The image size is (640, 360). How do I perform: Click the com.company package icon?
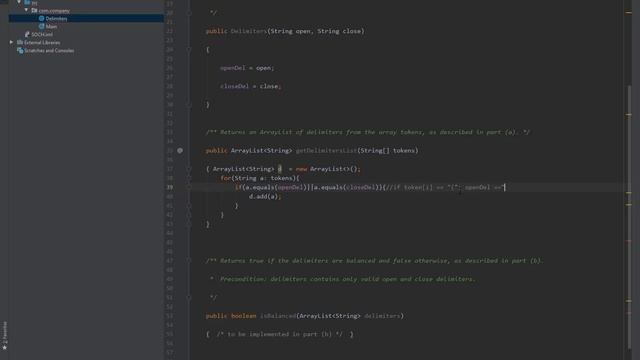tap(34, 10)
